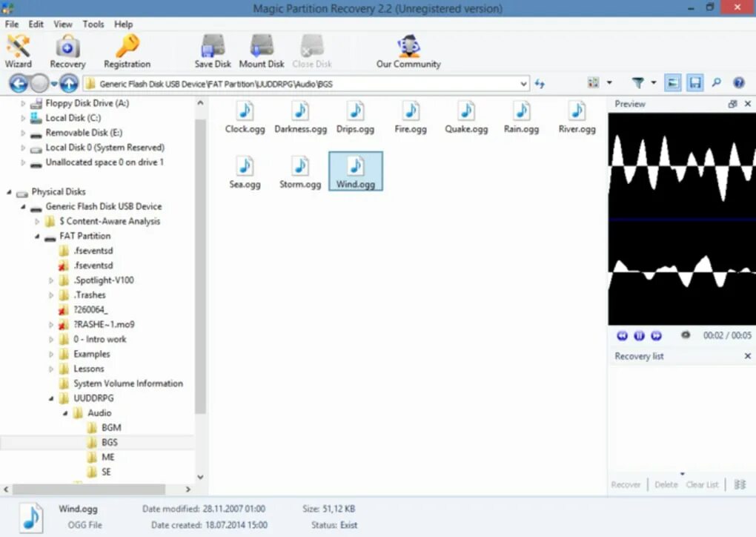This screenshot has height=537, width=756.
Task: Collapse the FAT Partition node
Action: [37, 237]
